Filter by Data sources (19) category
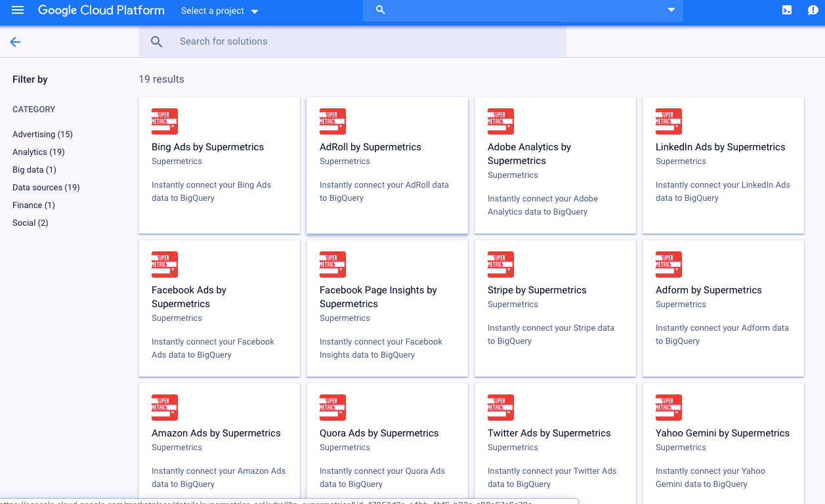The image size is (825, 504). (x=46, y=188)
